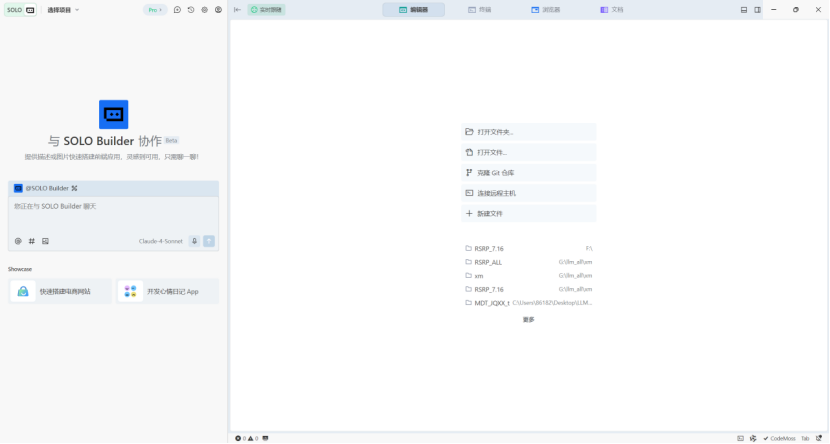Image resolution: width=830 pixels, height=444 pixels.
Task: Click the notifications icon in status bar
Action: 819,439
